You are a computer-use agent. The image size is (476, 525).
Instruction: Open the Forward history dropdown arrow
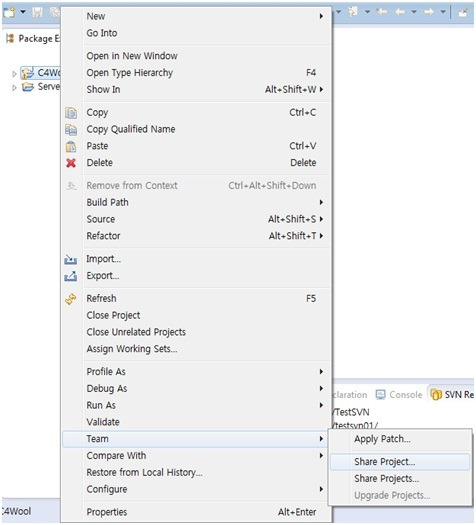pos(443,12)
